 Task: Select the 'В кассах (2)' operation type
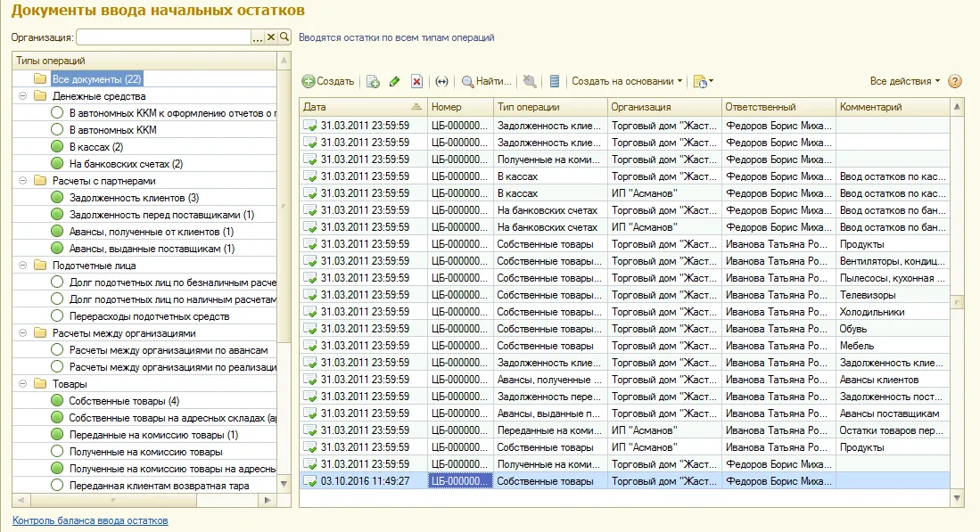(x=96, y=147)
